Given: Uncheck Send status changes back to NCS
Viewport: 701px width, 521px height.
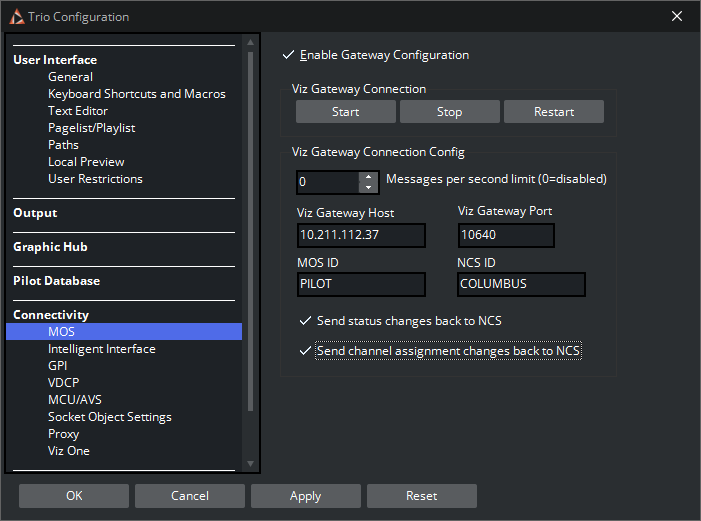Looking at the screenshot, I should pyautogui.click(x=305, y=321).
